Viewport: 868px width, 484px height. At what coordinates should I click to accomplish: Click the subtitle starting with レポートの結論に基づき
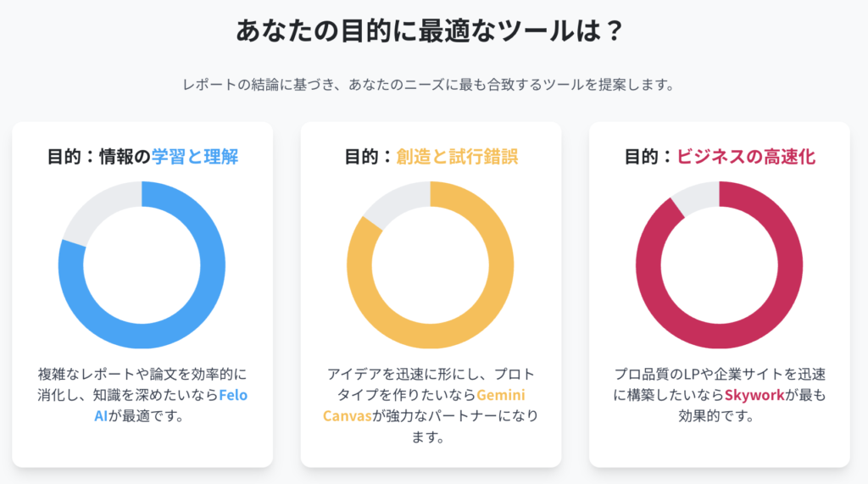pyautogui.click(x=428, y=85)
